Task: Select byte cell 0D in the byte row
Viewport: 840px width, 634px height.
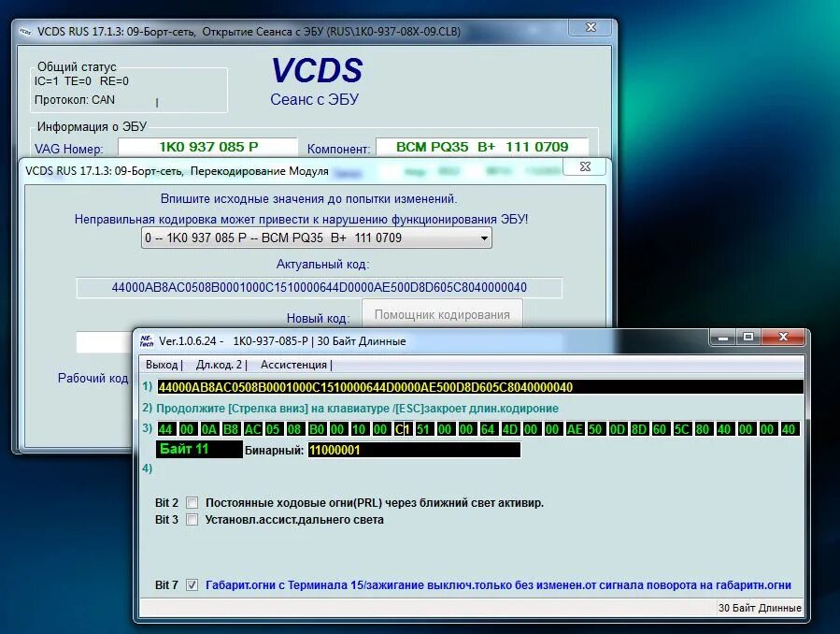Action: (x=617, y=429)
